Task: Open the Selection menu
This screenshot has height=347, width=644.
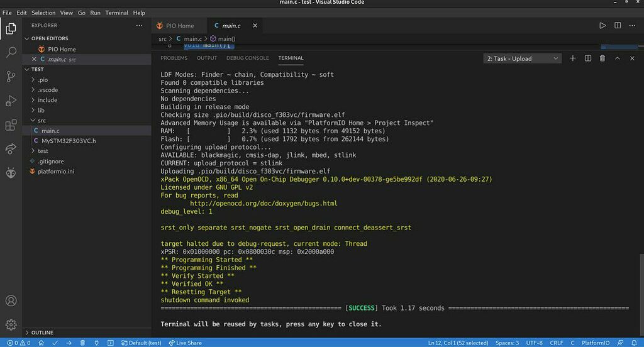Action: 43,13
